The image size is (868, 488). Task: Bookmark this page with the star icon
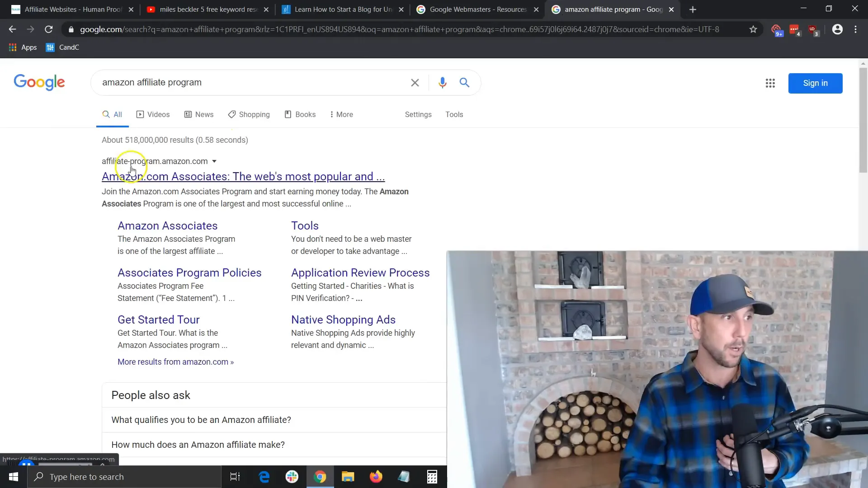tap(753, 29)
